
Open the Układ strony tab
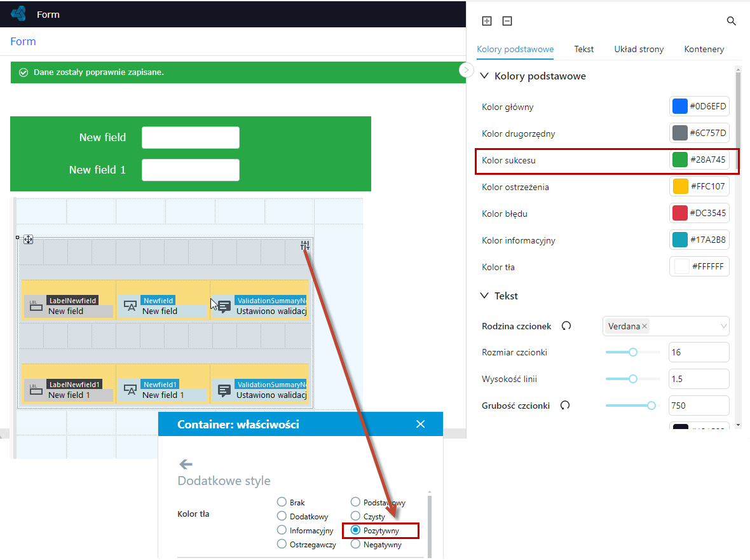[x=639, y=49]
